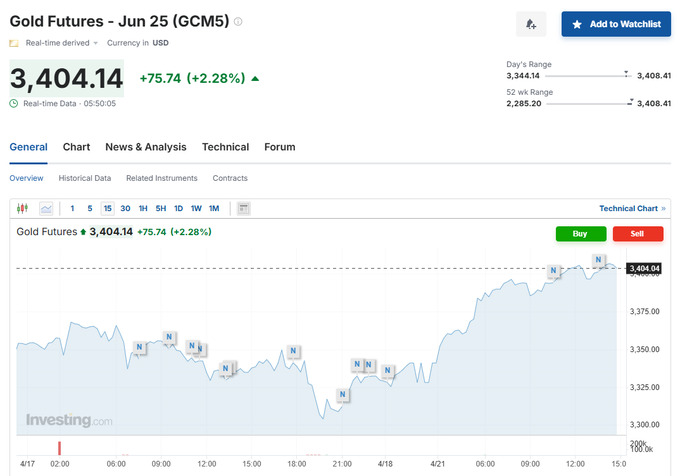Click the flag icon beside Real-time derived
The height and width of the screenshot is (476, 680).
(14, 43)
